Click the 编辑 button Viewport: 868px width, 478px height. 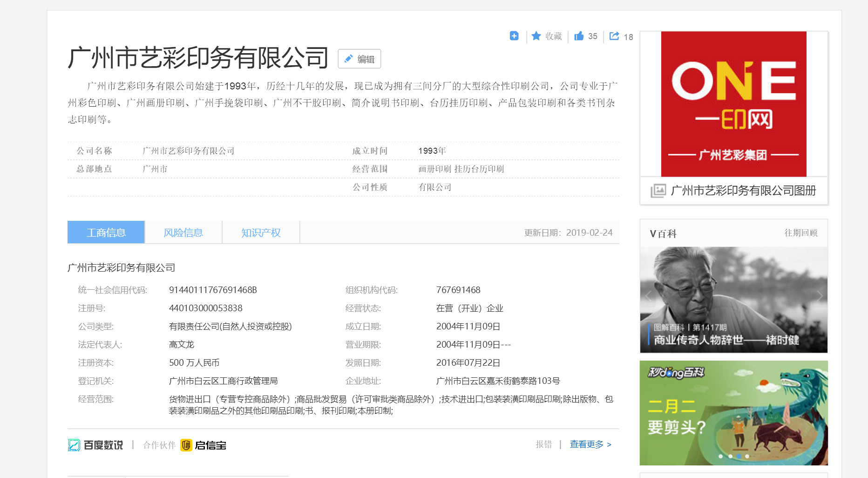pyautogui.click(x=359, y=59)
